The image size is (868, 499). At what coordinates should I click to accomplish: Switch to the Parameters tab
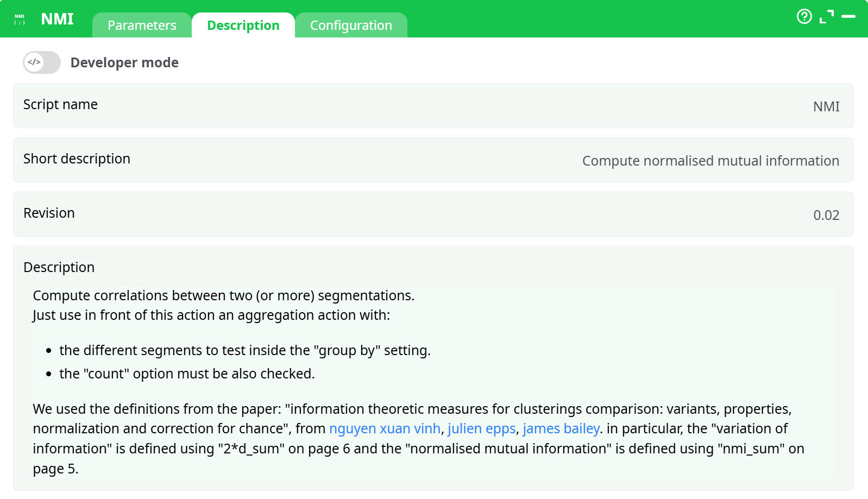(x=142, y=26)
